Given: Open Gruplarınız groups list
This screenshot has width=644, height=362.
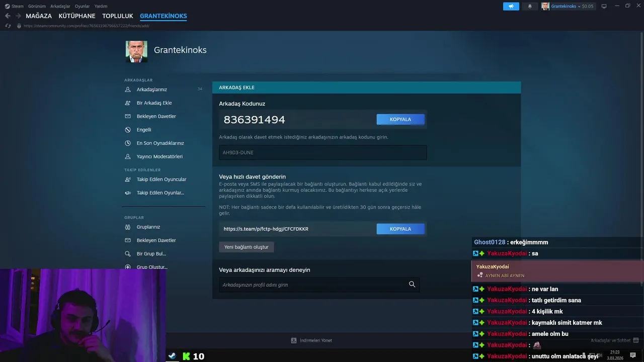Looking at the screenshot, I should pos(148,227).
